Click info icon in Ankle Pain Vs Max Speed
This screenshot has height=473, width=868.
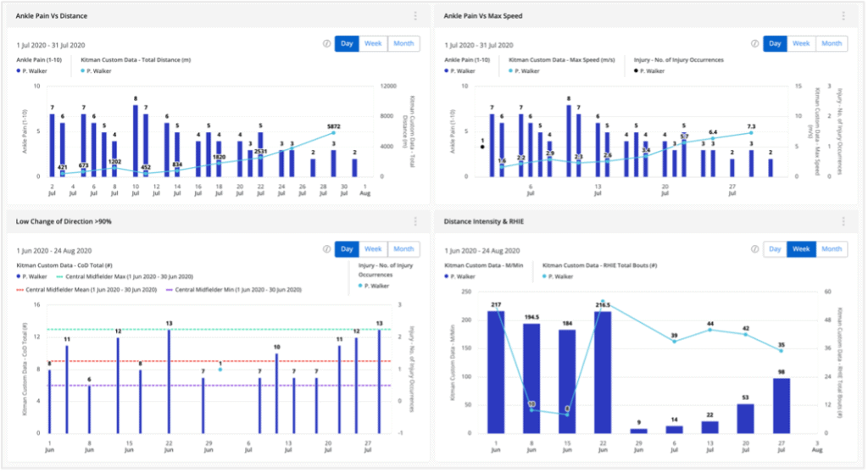click(x=754, y=44)
